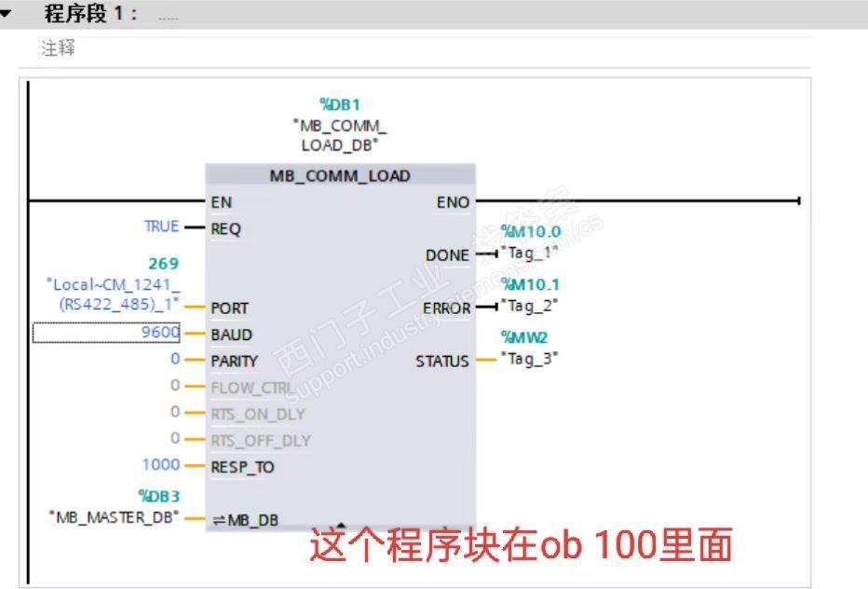Collapse block parameters with bottom arrow

pos(341,525)
